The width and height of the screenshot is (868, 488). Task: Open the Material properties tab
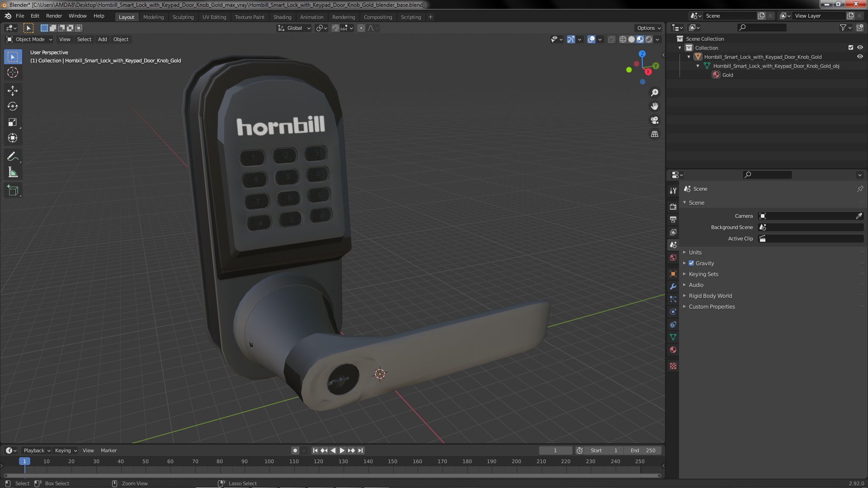[x=673, y=350]
